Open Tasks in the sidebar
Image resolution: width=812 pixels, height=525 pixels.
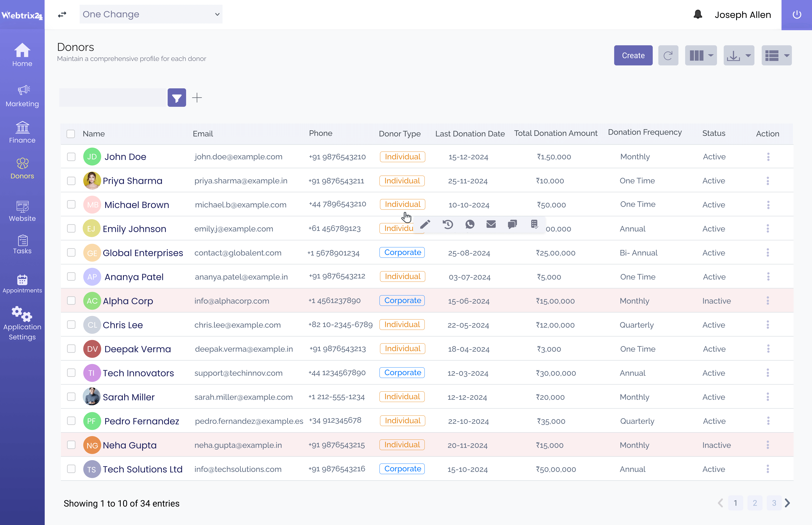tap(22, 244)
